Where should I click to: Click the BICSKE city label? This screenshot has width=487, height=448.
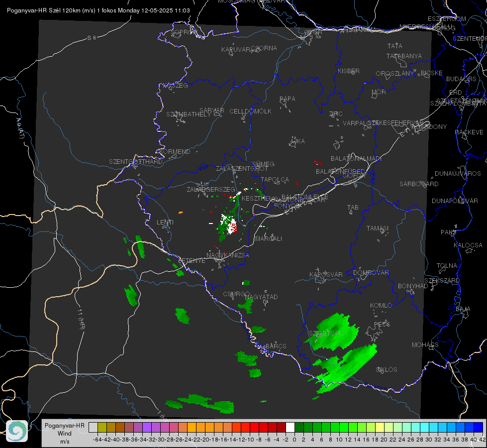tap(432, 73)
